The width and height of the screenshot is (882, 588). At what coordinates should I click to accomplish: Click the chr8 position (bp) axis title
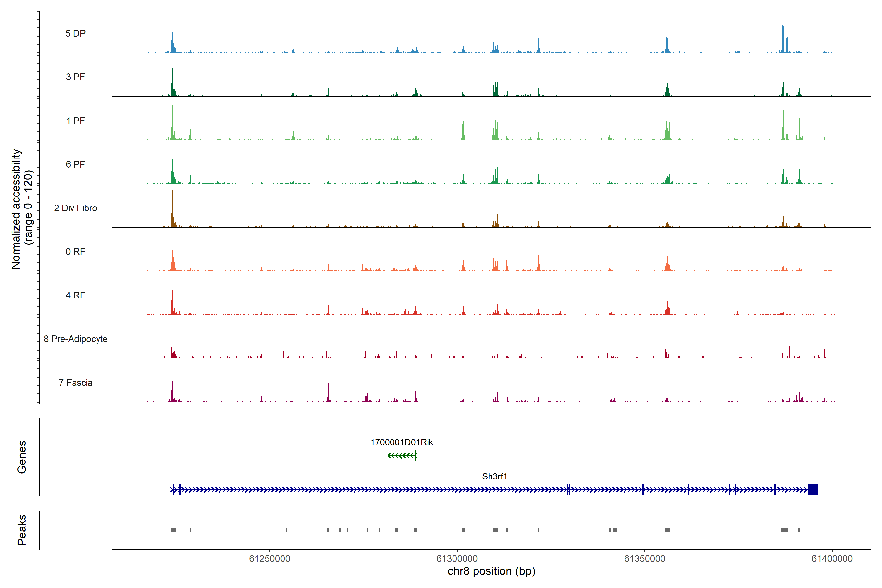click(491, 571)
